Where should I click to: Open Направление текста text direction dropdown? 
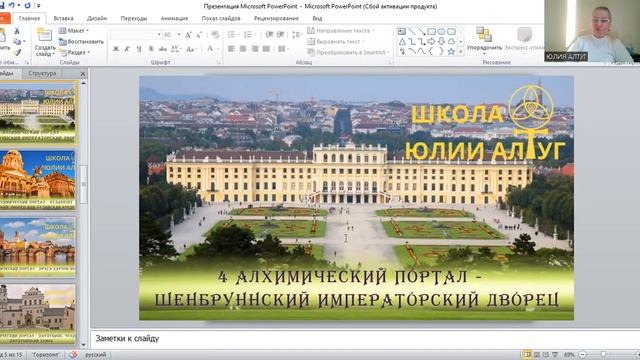click(x=341, y=31)
